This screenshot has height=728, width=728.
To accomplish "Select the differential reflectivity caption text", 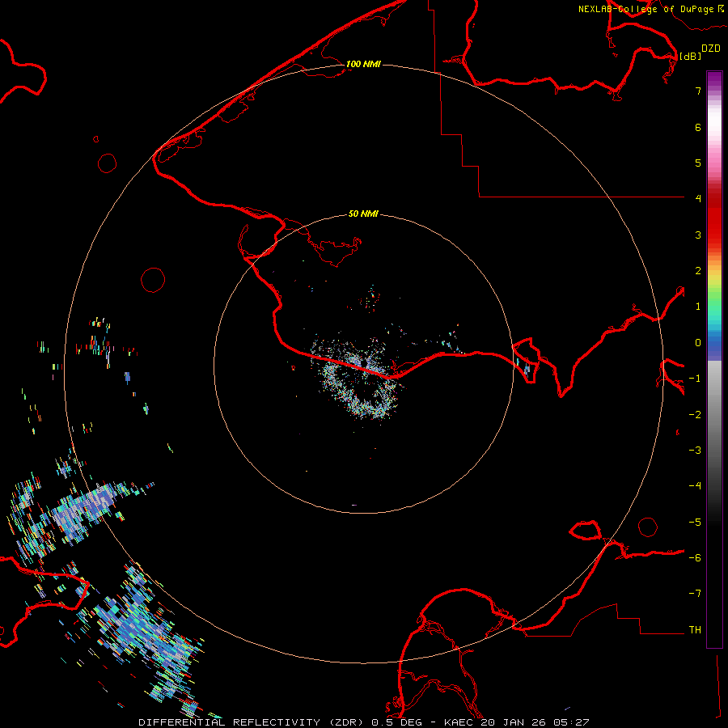I will click(x=363, y=722).
